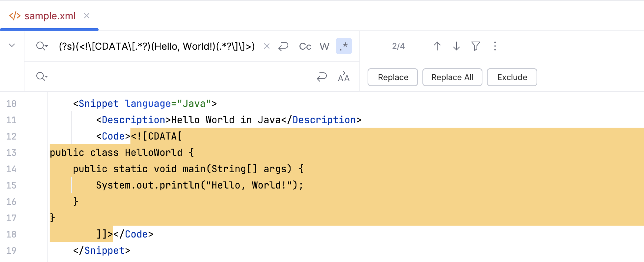Viewport: 644px width, 262px height.
Task: Open search history dropdown
Action: coord(42,46)
